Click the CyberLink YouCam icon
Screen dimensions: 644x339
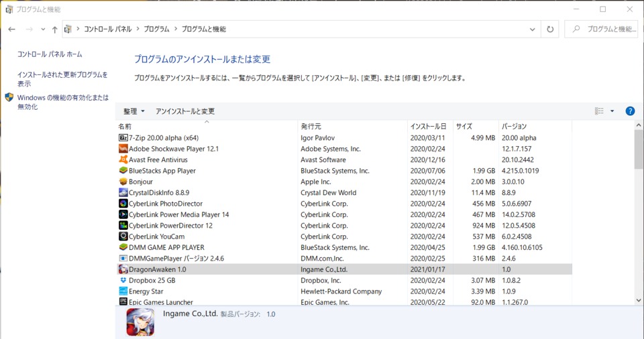click(123, 236)
